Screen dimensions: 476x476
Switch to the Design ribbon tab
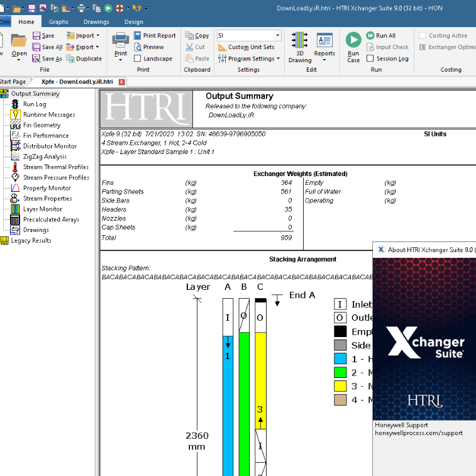[133, 22]
